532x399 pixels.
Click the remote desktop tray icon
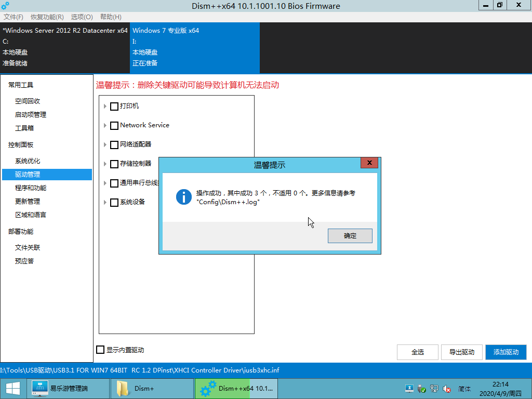(x=409, y=389)
